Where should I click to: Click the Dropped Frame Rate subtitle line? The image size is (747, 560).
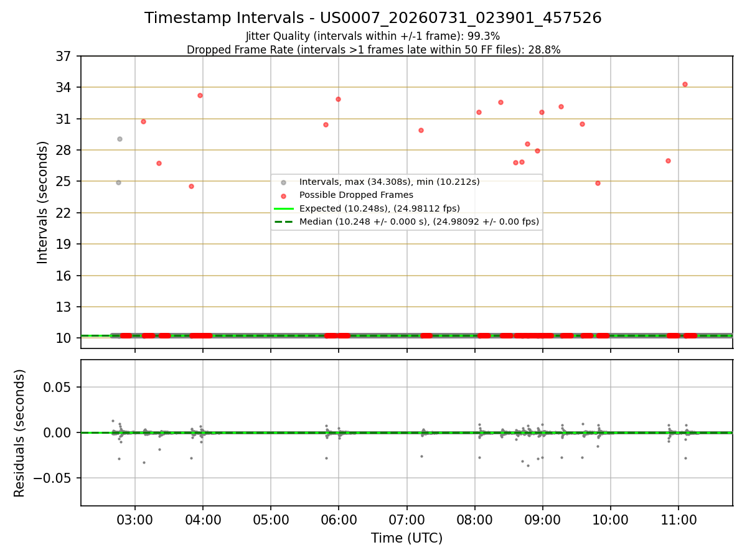tap(374, 50)
